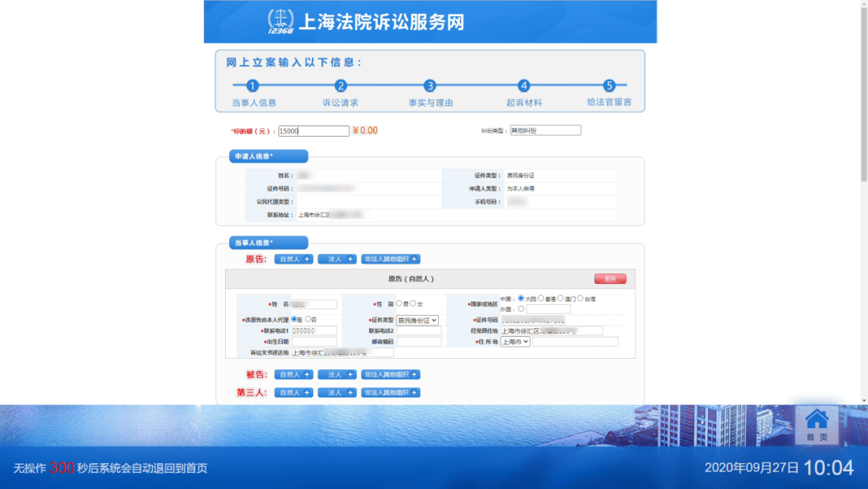Click the 联系电话2 input field
This screenshot has height=489, width=868.
[x=419, y=331]
